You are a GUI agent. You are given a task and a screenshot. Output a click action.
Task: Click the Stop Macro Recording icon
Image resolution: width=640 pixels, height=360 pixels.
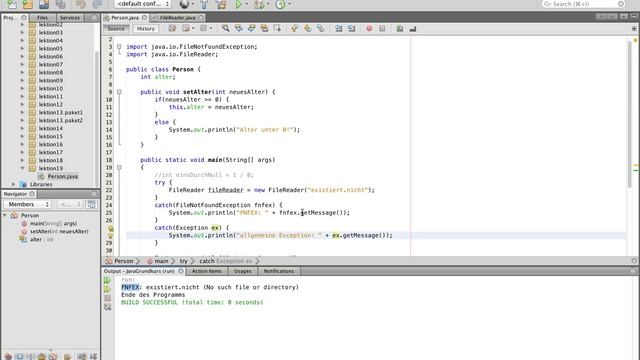(x=382, y=29)
